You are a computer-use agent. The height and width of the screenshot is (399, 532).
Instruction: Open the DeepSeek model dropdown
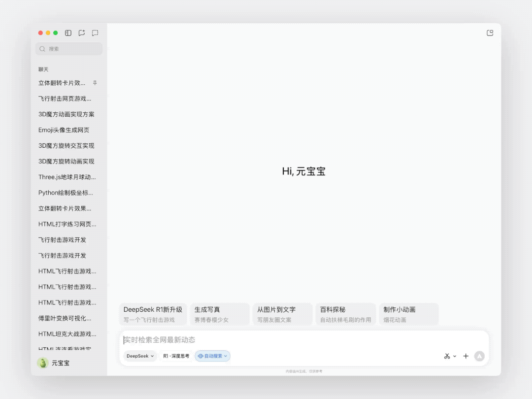point(140,356)
